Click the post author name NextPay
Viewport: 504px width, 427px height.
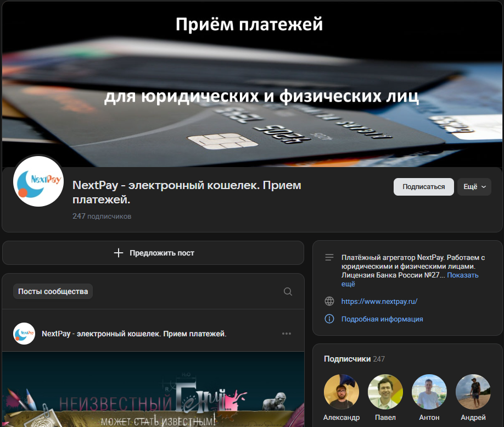coord(134,334)
